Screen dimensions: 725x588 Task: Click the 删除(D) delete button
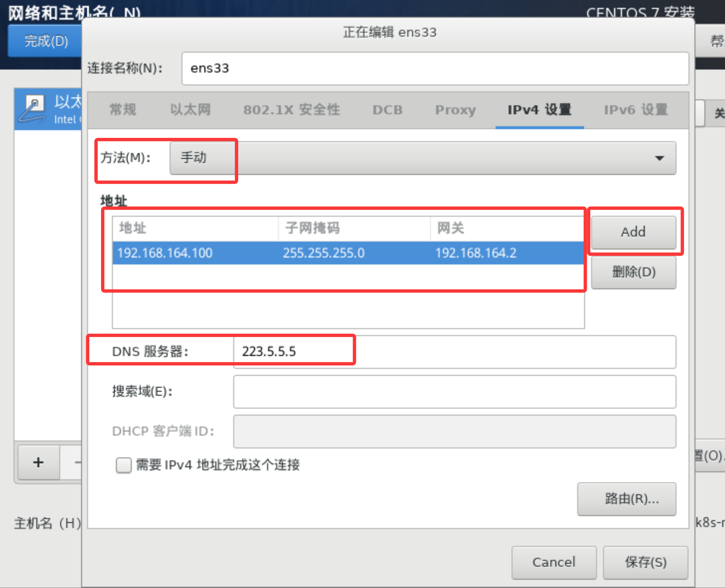[633, 272]
